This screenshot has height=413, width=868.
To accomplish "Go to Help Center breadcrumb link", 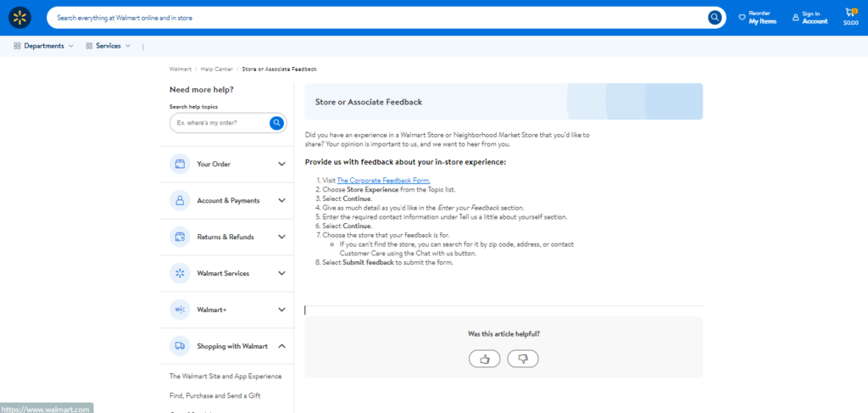I will 217,70.
